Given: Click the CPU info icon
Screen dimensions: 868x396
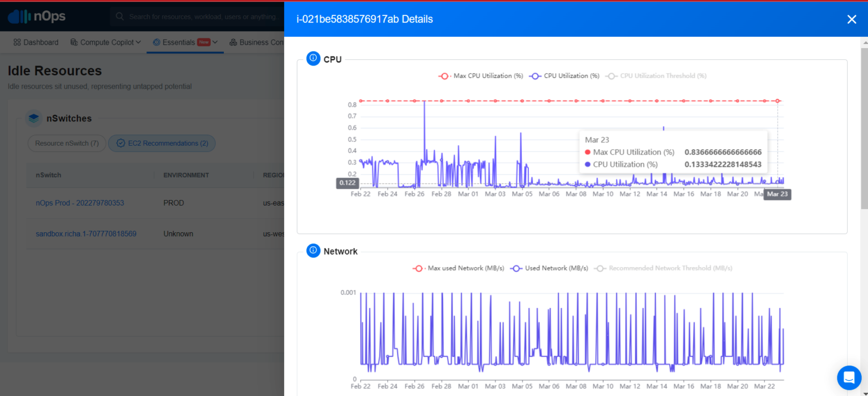Looking at the screenshot, I should [x=313, y=58].
